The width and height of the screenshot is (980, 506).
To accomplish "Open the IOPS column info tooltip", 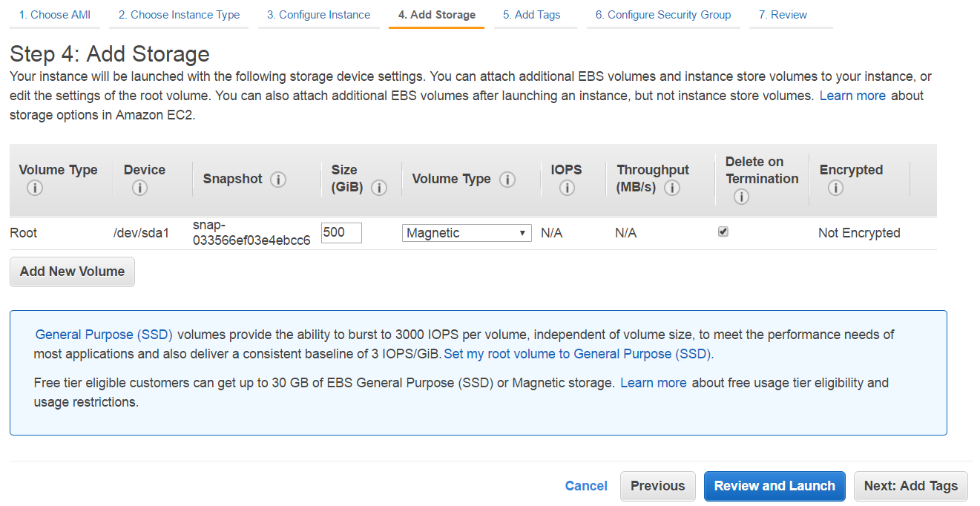I will point(566,188).
